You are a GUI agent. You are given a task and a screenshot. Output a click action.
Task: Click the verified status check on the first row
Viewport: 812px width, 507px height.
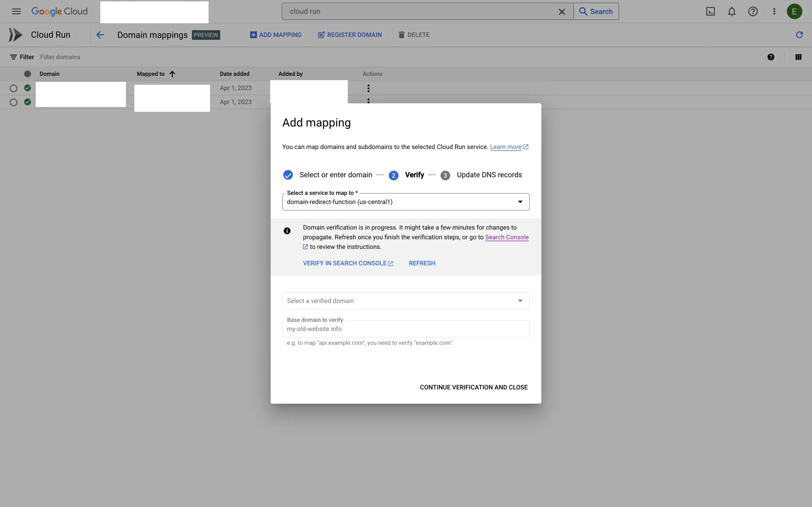[28, 88]
